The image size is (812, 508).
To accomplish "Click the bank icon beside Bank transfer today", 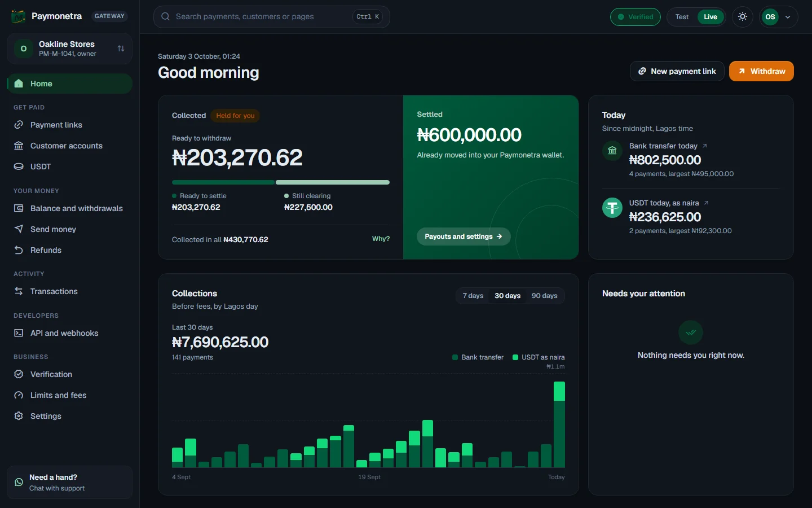I will click(x=612, y=151).
